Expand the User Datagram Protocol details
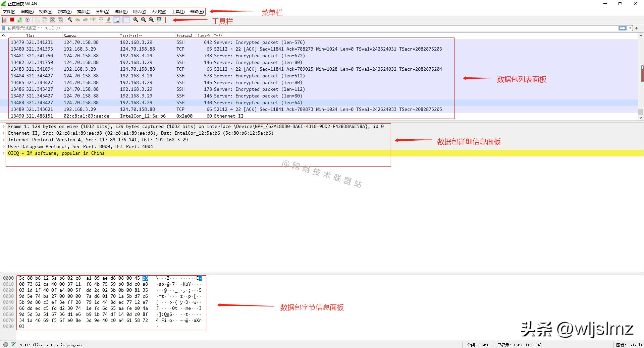Screen dimensions: 644x348 4,147
